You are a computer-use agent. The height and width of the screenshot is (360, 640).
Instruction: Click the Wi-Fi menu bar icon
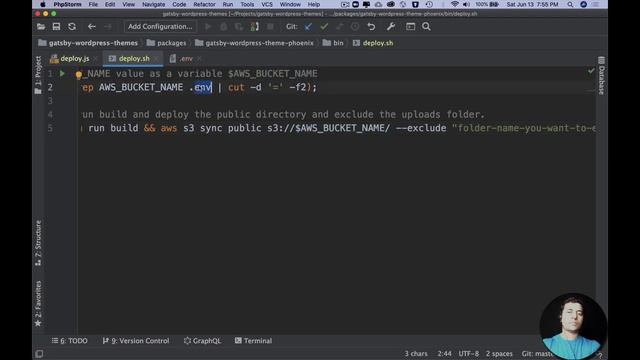(454, 4)
